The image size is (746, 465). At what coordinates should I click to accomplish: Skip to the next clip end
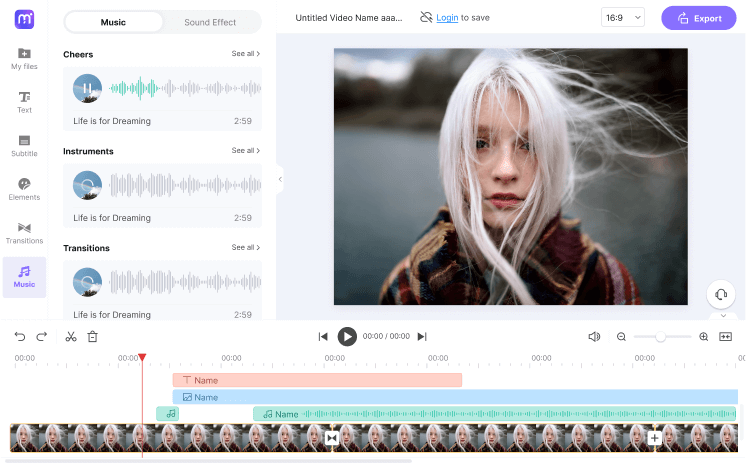(x=422, y=337)
